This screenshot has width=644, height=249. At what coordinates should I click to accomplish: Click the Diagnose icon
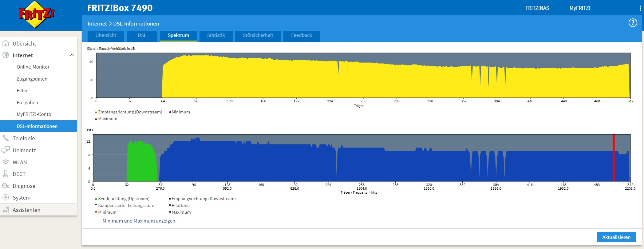[6, 186]
